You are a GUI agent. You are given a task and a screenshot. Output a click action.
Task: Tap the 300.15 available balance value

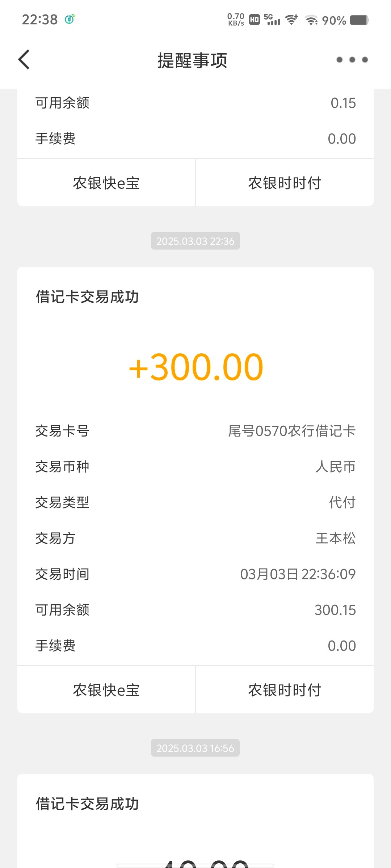335,610
